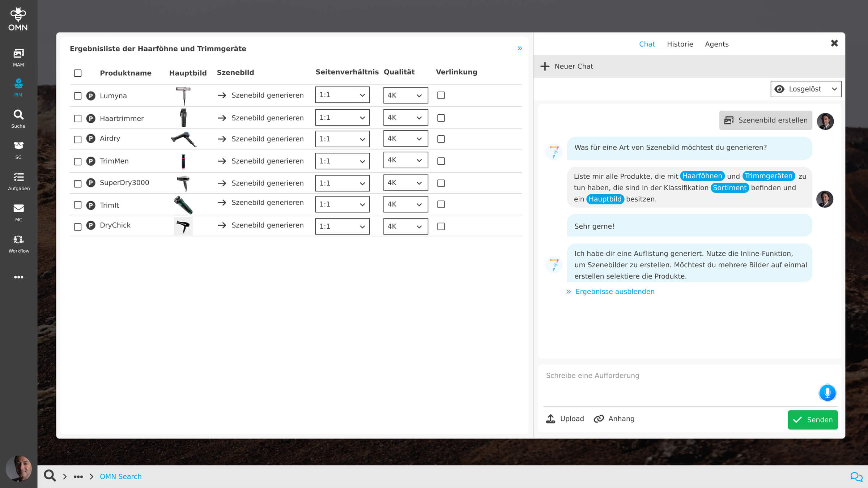Open the MC mail icon in sidebar

click(18, 212)
